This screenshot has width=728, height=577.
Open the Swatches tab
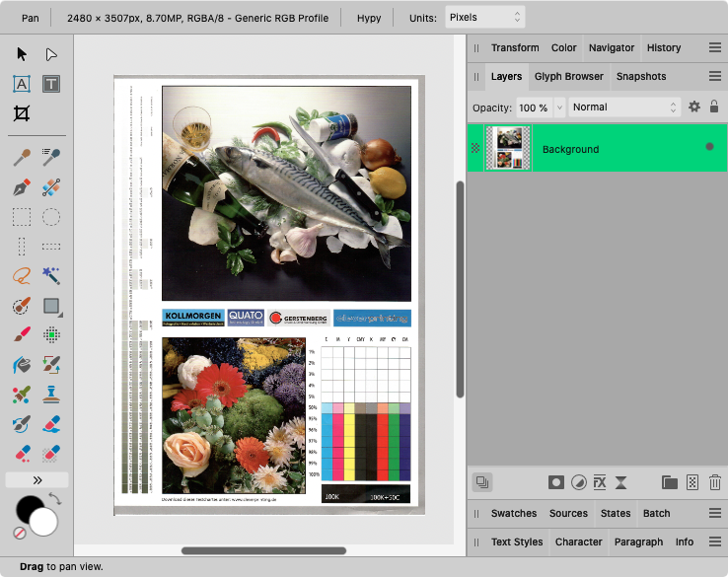tap(514, 514)
